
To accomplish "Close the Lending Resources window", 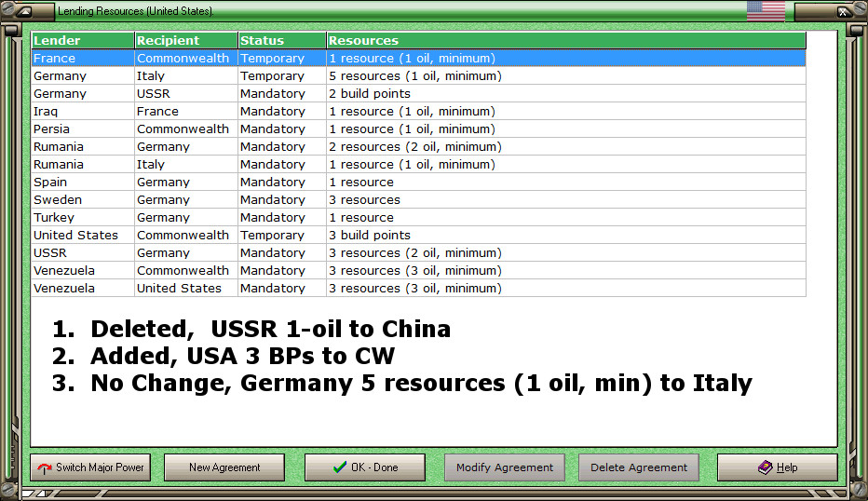I will [843, 11].
